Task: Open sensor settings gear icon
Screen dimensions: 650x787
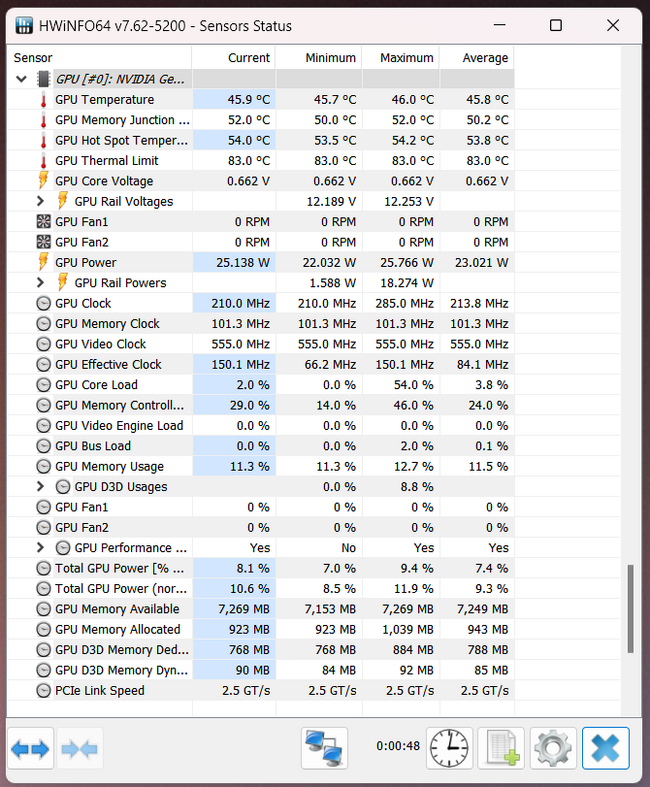Action: pos(554,748)
